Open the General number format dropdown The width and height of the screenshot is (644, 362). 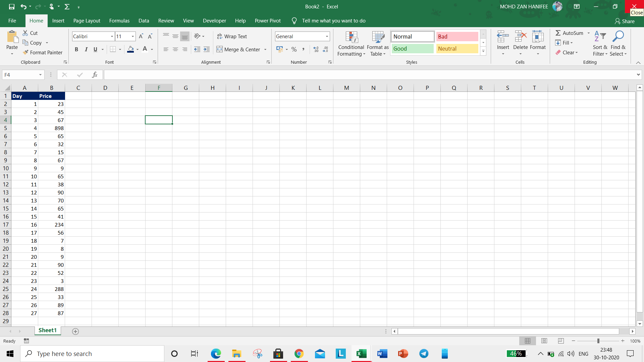click(x=327, y=36)
